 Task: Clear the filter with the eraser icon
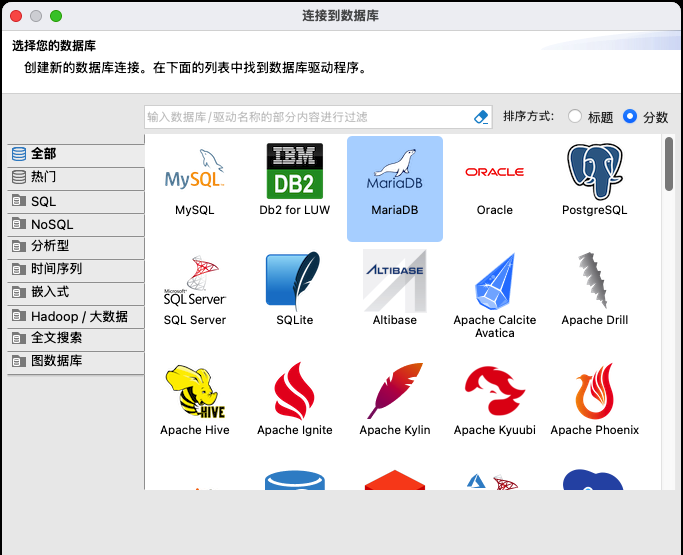click(481, 117)
